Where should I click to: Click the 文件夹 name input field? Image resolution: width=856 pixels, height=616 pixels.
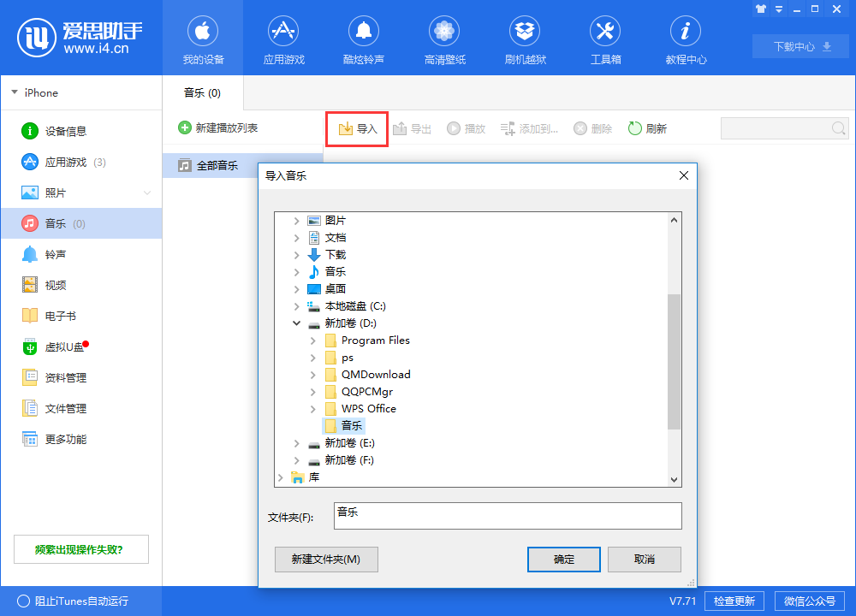(508, 516)
